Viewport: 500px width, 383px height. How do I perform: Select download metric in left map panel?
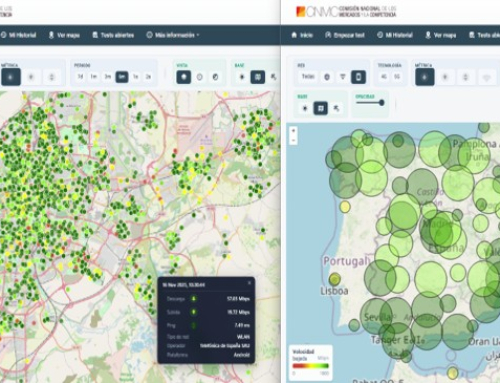point(10,77)
